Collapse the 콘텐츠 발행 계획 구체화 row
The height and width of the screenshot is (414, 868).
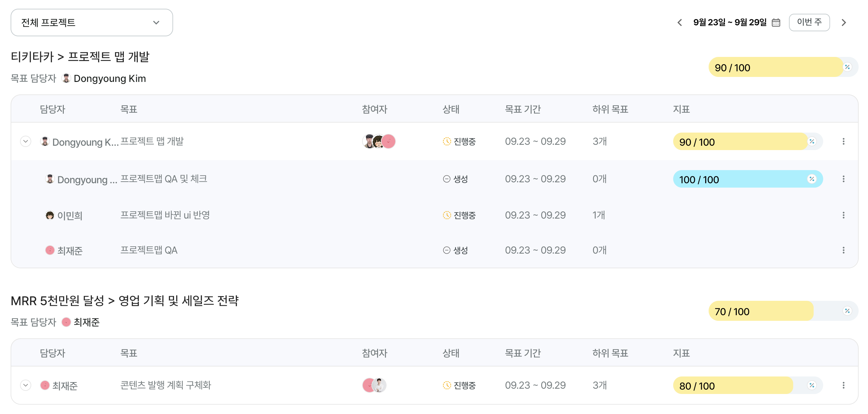[x=26, y=385]
